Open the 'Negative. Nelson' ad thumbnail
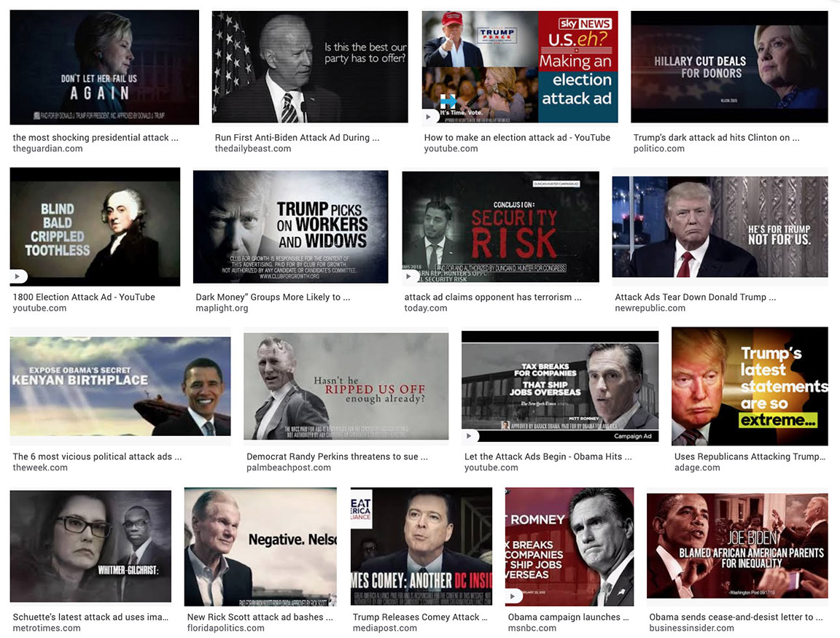840x638 pixels. (260, 546)
